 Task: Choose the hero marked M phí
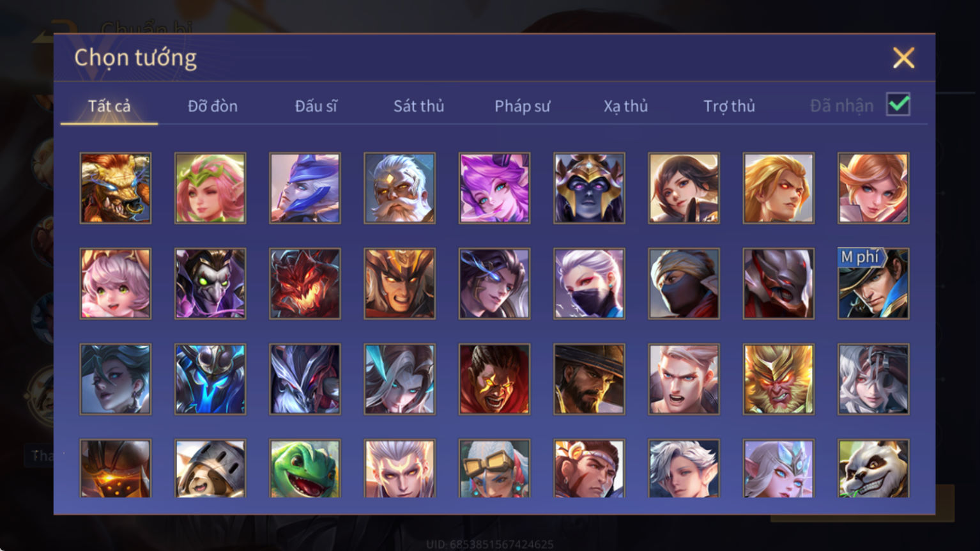(x=873, y=284)
